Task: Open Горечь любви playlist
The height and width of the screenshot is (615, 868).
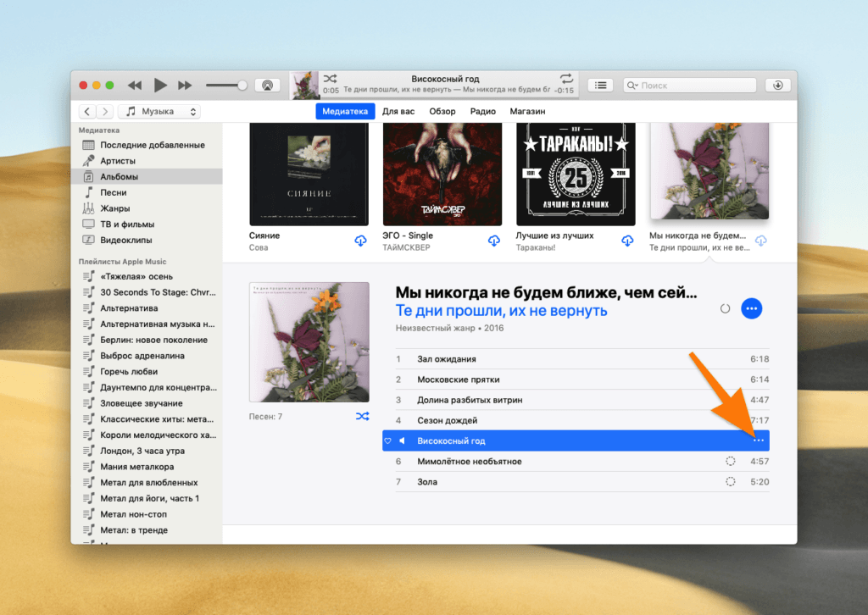Action: click(147, 372)
